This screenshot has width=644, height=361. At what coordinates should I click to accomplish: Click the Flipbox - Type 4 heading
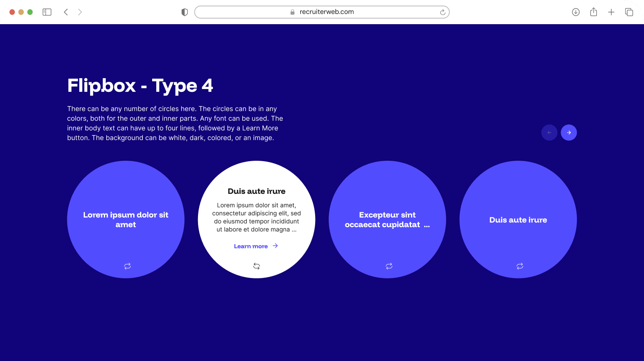click(140, 85)
